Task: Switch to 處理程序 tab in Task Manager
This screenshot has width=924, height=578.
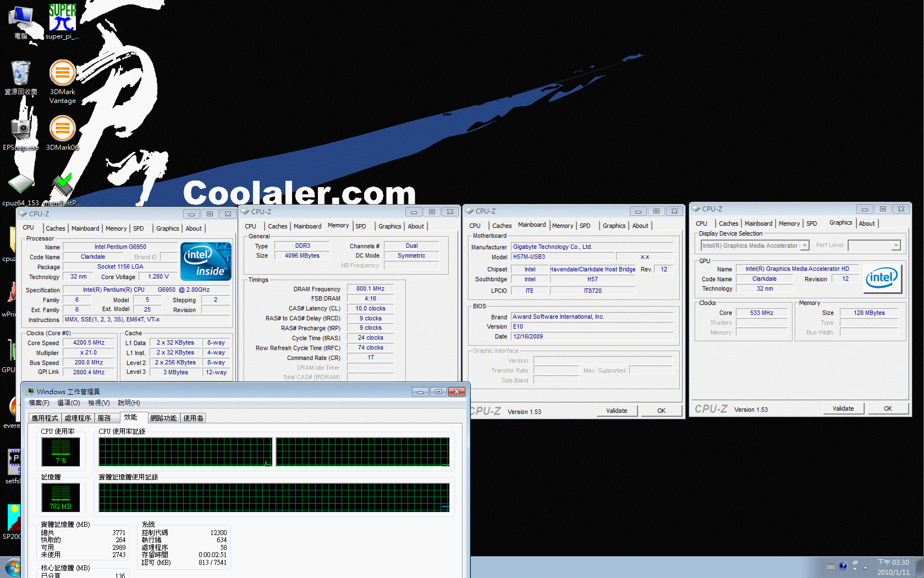Action: coord(78,418)
